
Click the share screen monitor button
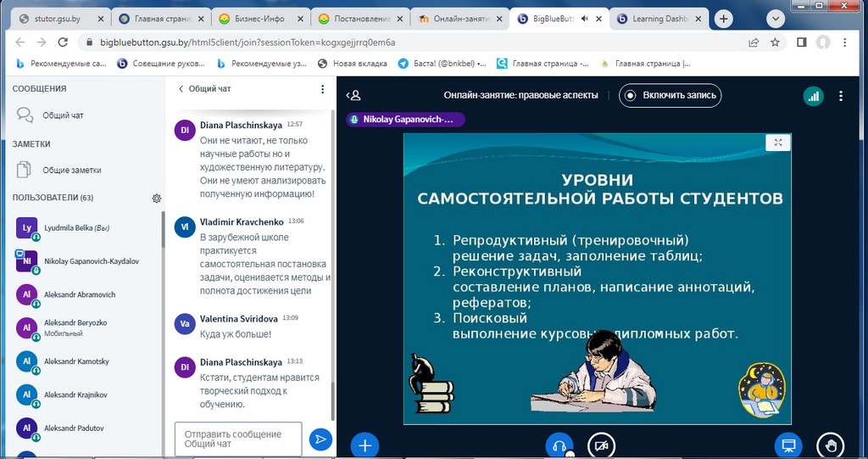tap(787, 445)
